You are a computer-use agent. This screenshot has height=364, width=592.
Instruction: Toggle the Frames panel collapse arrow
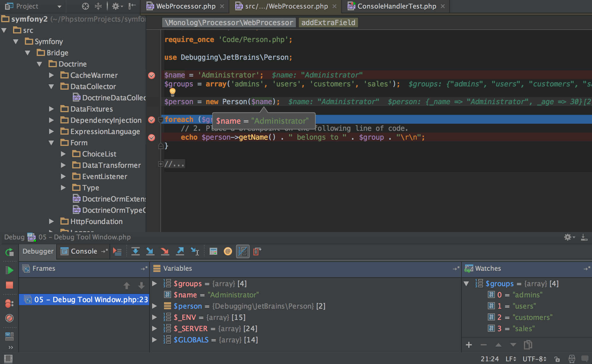click(x=143, y=268)
